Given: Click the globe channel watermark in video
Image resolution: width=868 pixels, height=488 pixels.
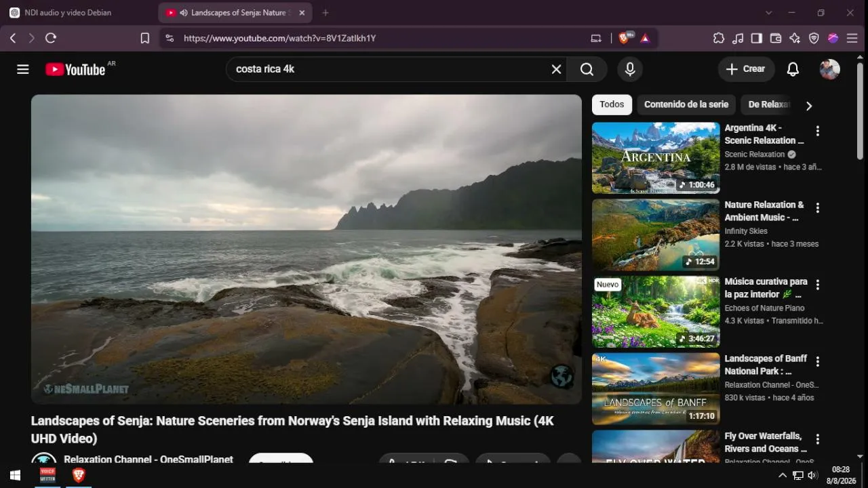Looking at the screenshot, I should [562, 377].
